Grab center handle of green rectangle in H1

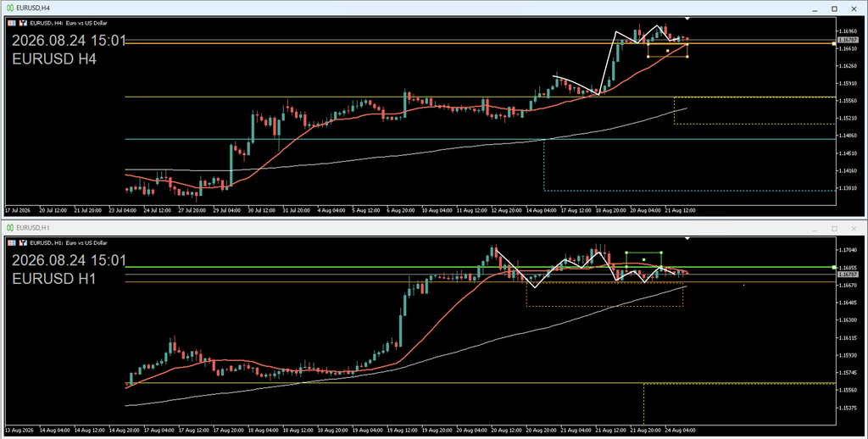(644, 259)
